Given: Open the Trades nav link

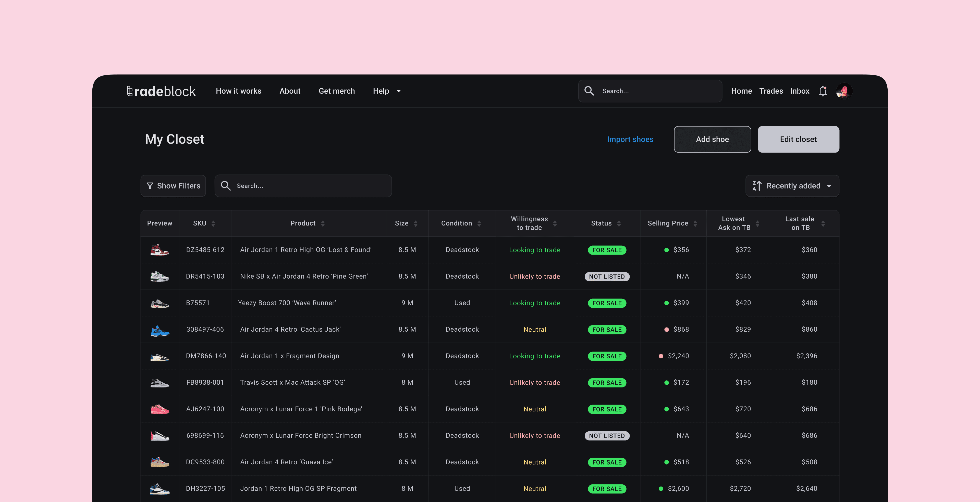Looking at the screenshot, I should tap(771, 91).
